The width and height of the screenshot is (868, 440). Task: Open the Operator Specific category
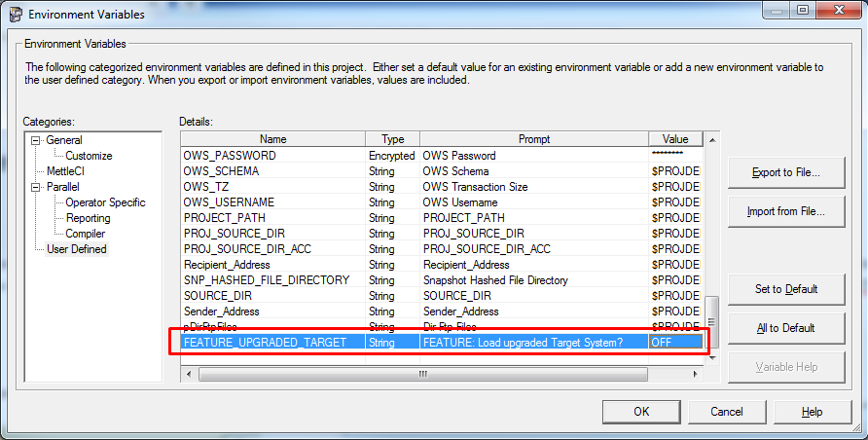[x=105, y=202]
